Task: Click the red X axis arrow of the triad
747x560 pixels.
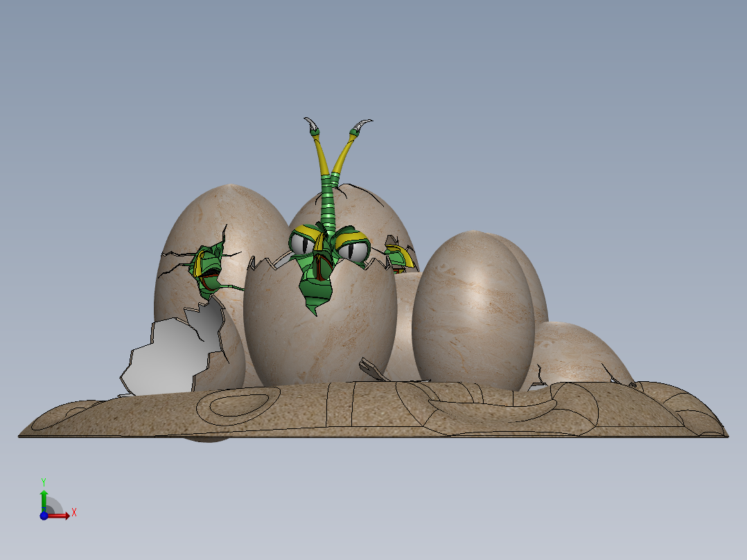Action: tap(60, 516)
